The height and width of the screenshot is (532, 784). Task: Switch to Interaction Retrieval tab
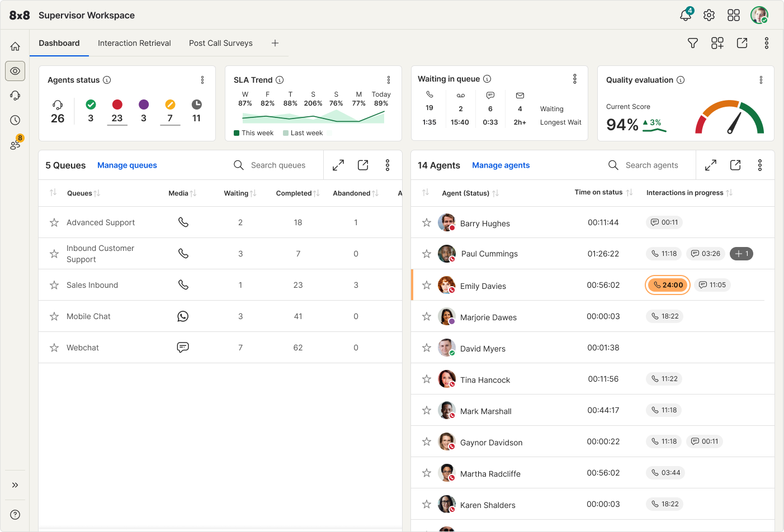click(134, 43)
